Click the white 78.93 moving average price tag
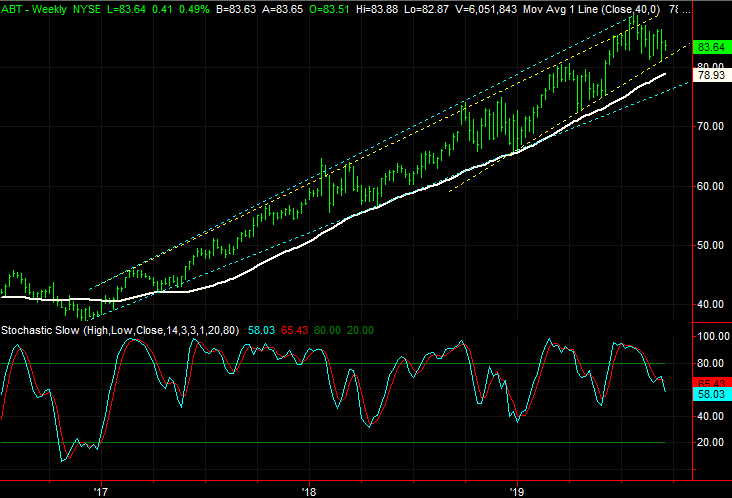The height and width of the screenshot is (498, 732). pos(711,75)
